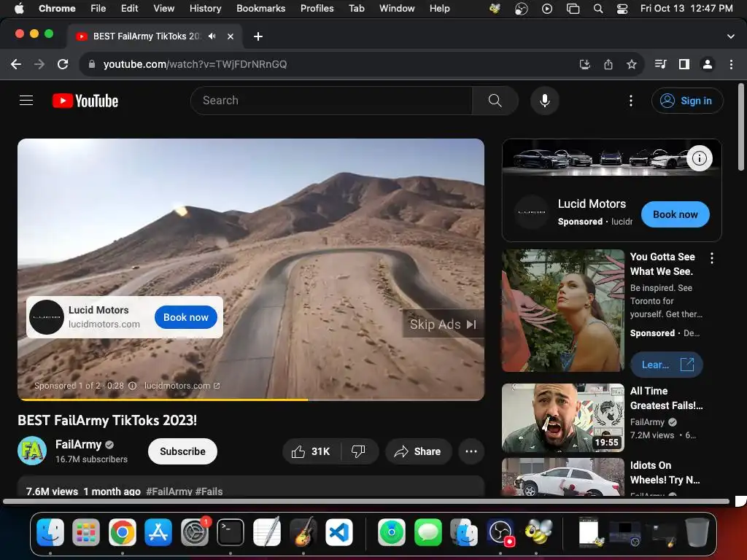Viewport: 747px width, 560px height.
Task: Open options menu for You Gotta See ad
Action: [x=712, y=258]
